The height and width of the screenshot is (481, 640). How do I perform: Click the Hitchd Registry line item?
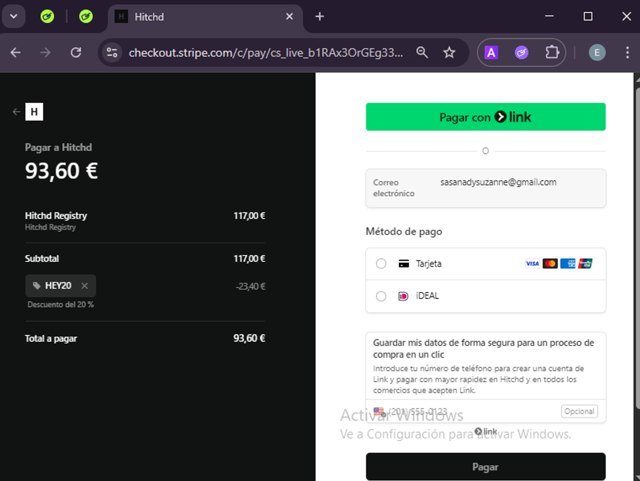click(x=145, y=220)
